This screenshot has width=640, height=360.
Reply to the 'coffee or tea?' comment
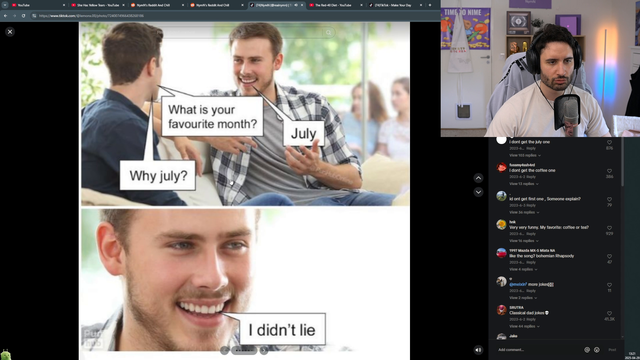coord(531,234)
